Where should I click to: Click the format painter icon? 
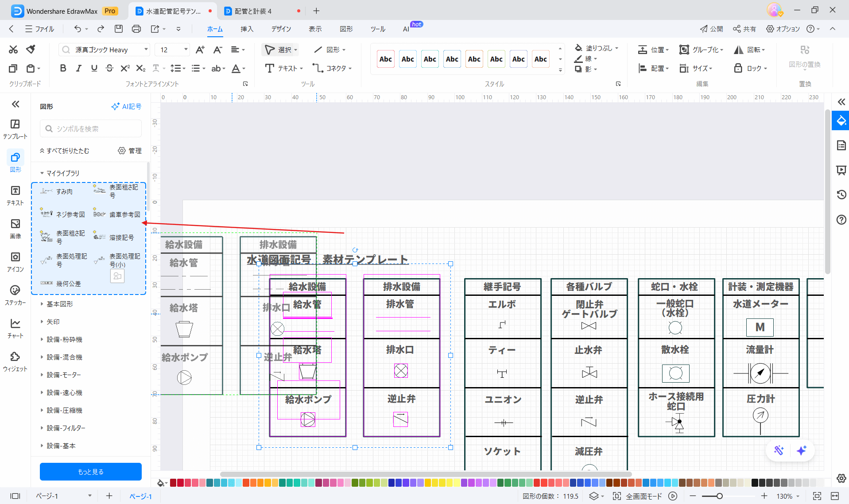click(x=31, y=49)
